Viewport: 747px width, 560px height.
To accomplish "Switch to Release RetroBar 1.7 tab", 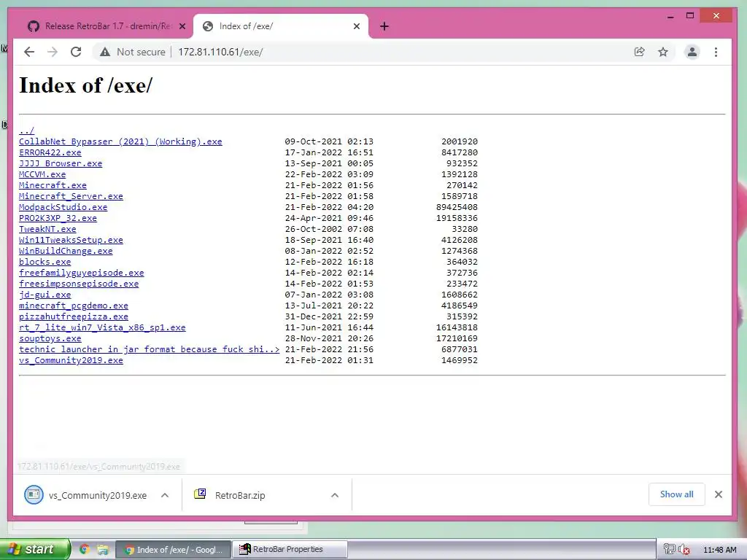I will pos(107,26).
